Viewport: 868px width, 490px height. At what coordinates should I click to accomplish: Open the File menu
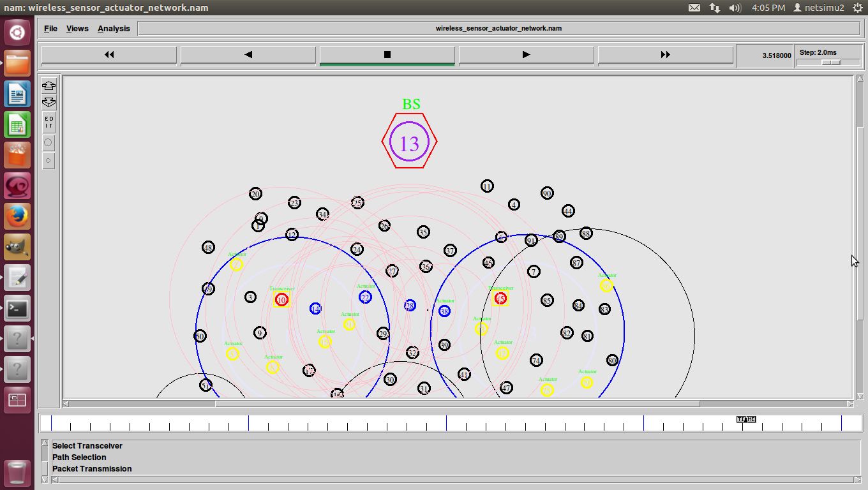click(50, 29)
